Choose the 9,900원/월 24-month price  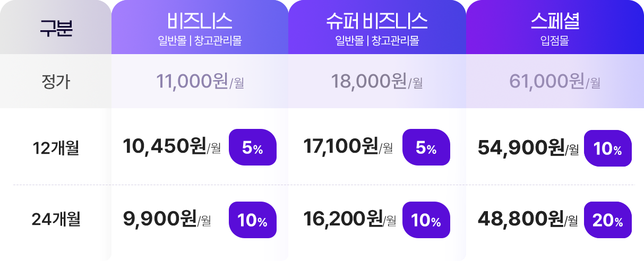[x=167, y=219]
